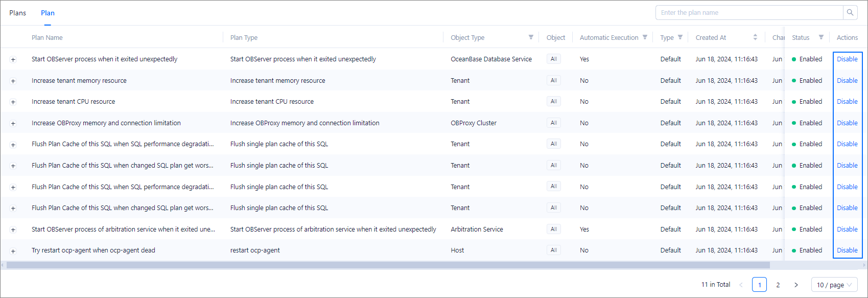Open the 10 / page size dropdown
The width and height of the screenshot is (868, 298).
[x=834, y=285]
